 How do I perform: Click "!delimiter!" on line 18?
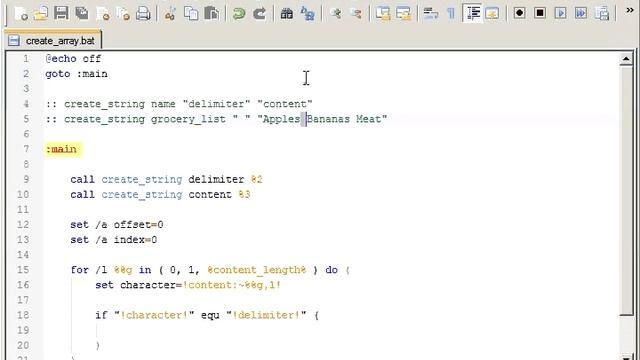click(x=266, y=315)
